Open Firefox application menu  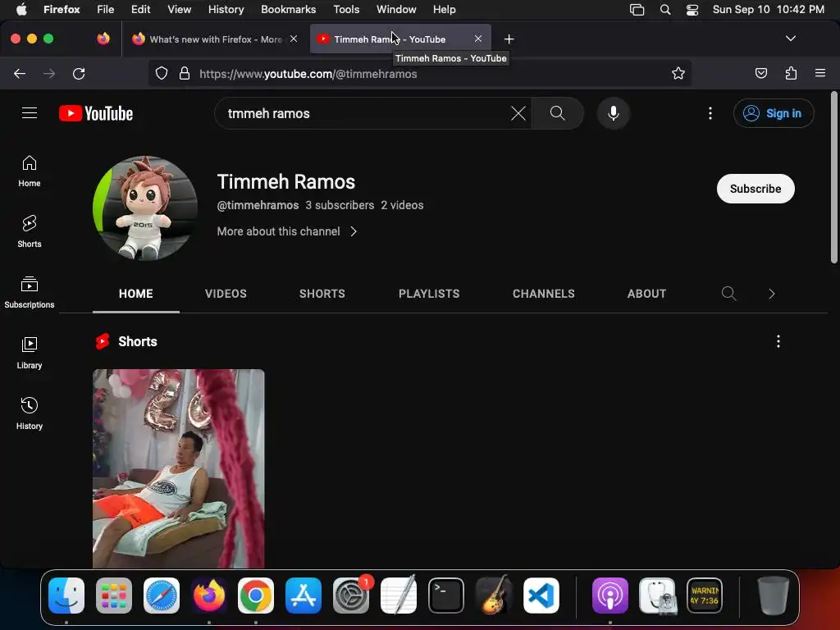pos(820,73)
